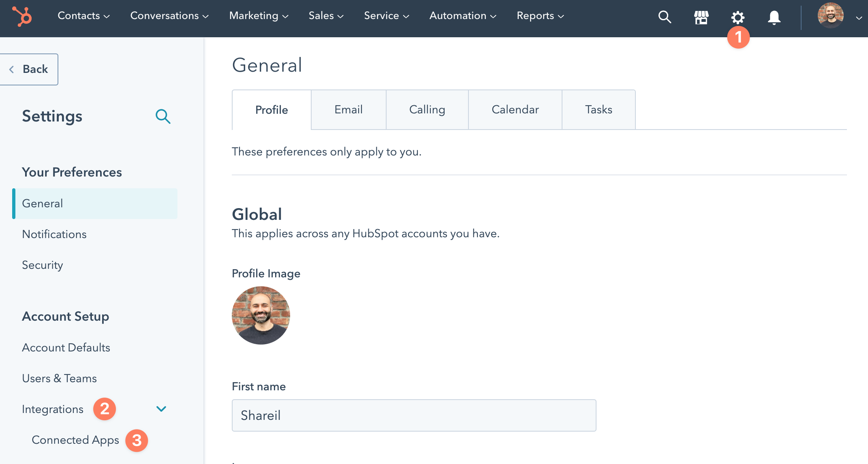Click the settings gear icon
868x464 pixels.
738,17
